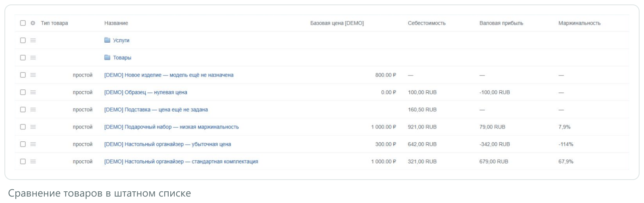This screenshot has width=644, height=203.
Task: Click the 300.00 ₽ base price cell
Action: coord(386,144)
